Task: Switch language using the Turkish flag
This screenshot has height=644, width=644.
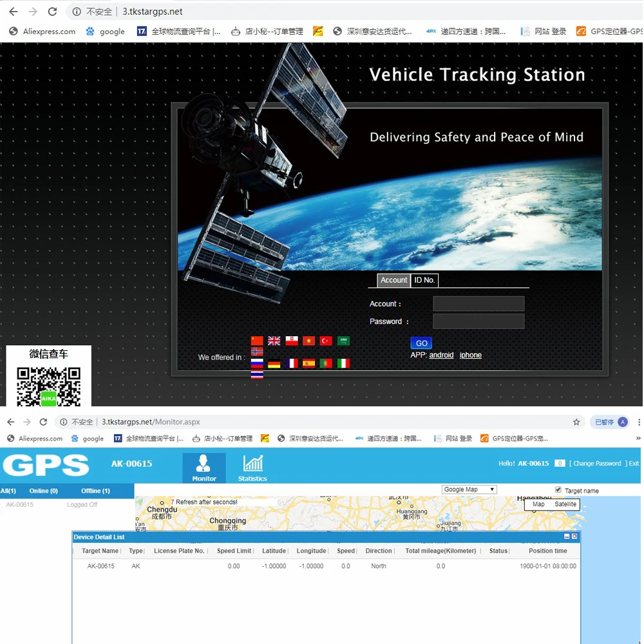Action: click(x=326, y=341)
